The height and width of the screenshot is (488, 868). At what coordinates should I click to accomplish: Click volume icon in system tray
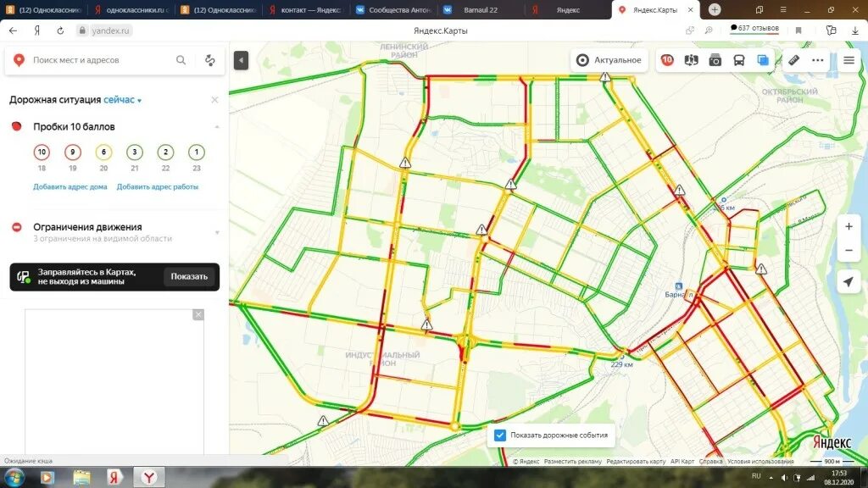pos(784,478)
